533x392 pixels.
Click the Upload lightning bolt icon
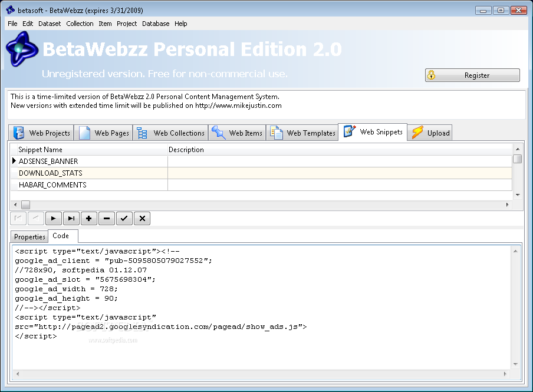click(417, 133)
